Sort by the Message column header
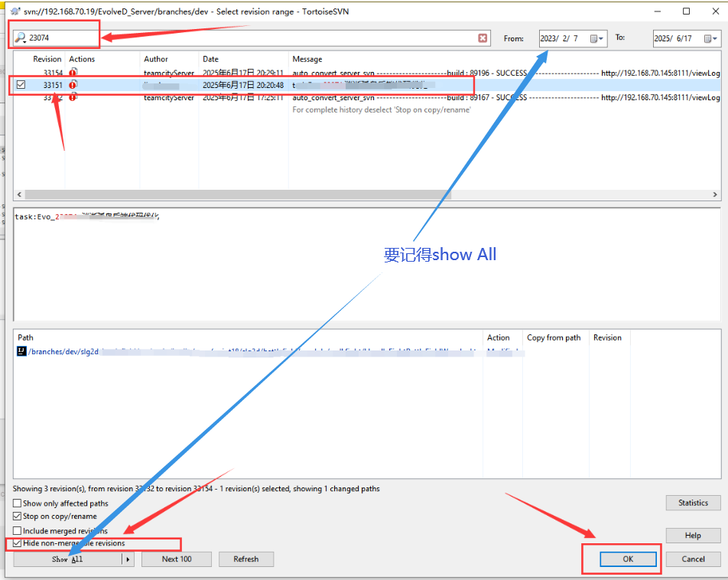 pyautogui.click(x=505, y=59)
